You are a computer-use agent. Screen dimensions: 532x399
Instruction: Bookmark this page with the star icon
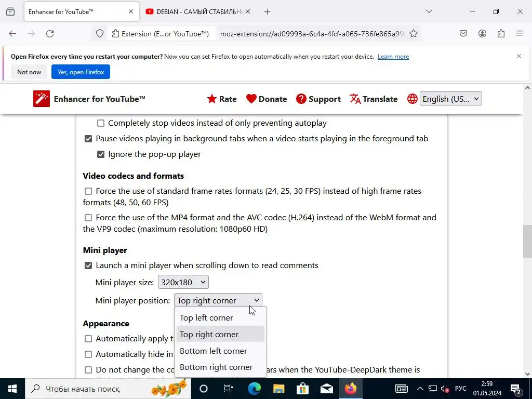(413, 34)
